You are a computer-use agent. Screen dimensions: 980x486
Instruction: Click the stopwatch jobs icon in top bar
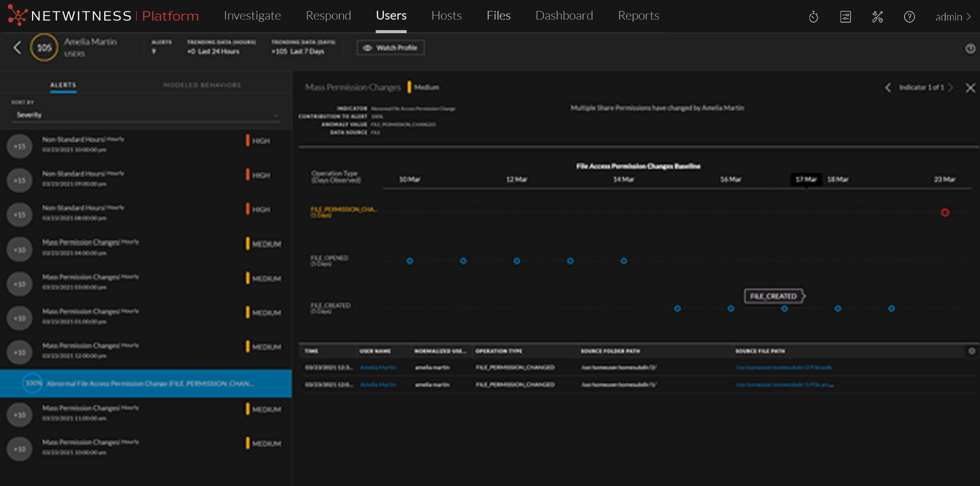coord(813,17)
